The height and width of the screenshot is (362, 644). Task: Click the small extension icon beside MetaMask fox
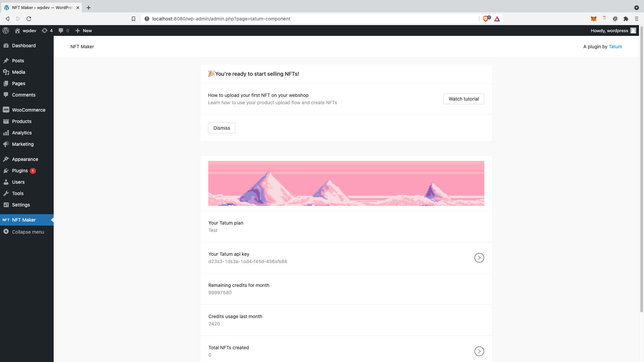pos(604,18)
